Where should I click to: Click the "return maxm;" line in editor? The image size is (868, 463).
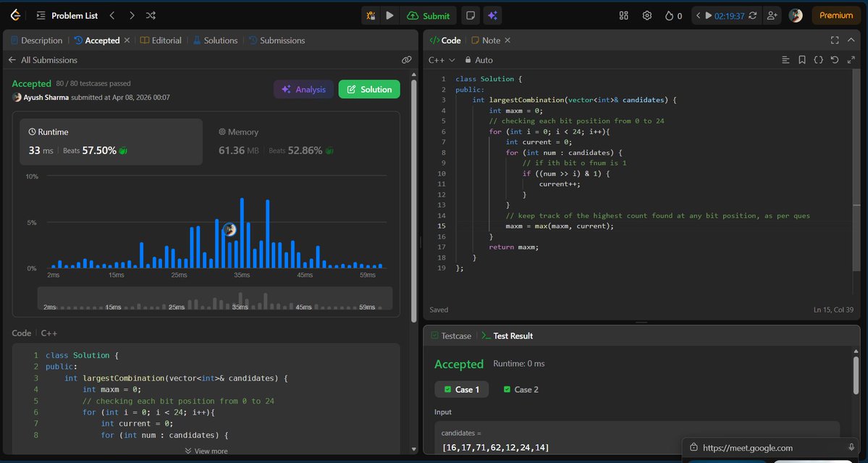tap(514, 247)
